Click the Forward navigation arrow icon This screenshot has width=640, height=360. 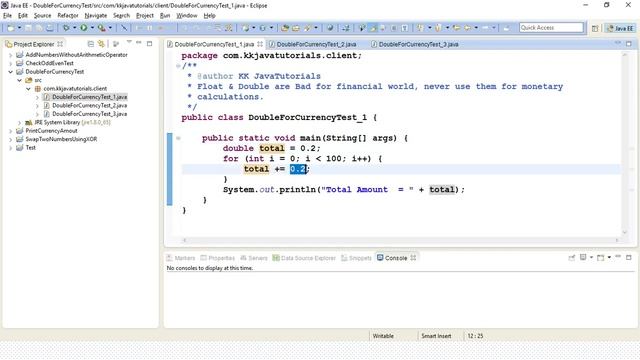click(x=485, y=28)
